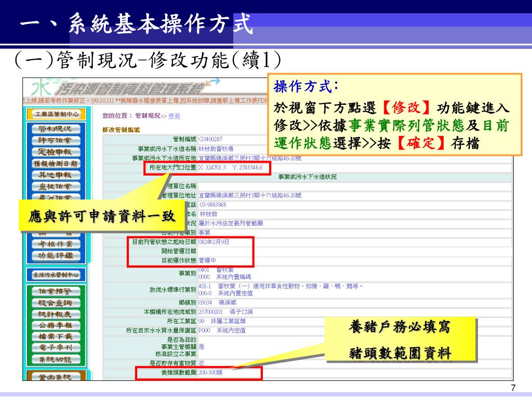
Task: Go to 定檢申報 in the sidebar
Action: pos(56,152)
